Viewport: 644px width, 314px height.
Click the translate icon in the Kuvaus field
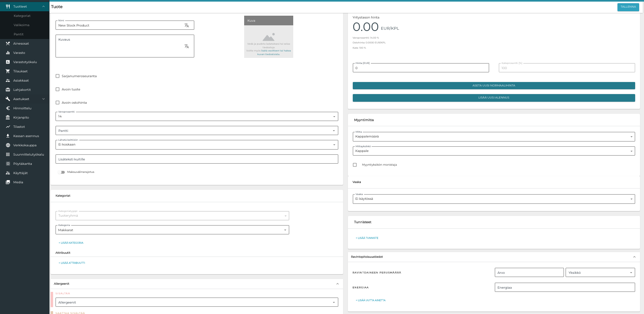click(x=187, y=46)
